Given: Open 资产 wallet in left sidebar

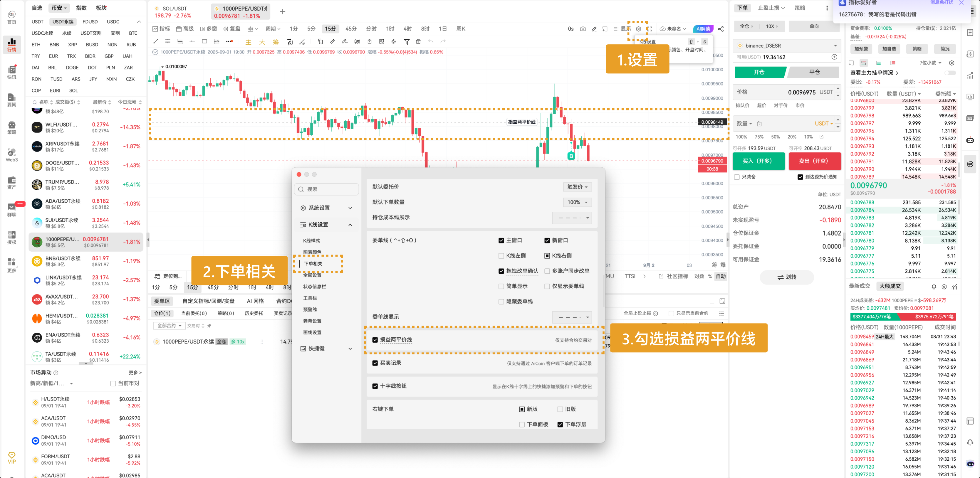Looking at the screenshot, I should tap(12, 183).
